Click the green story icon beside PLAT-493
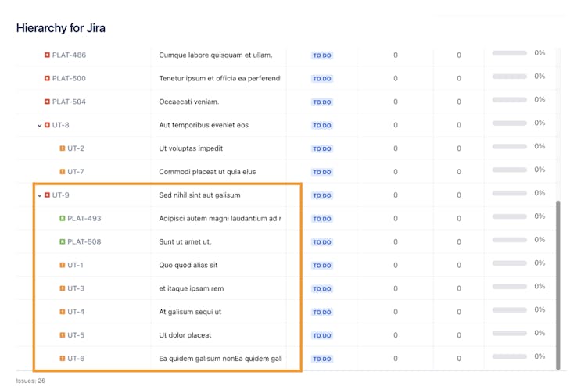 [x=63, y=218]
